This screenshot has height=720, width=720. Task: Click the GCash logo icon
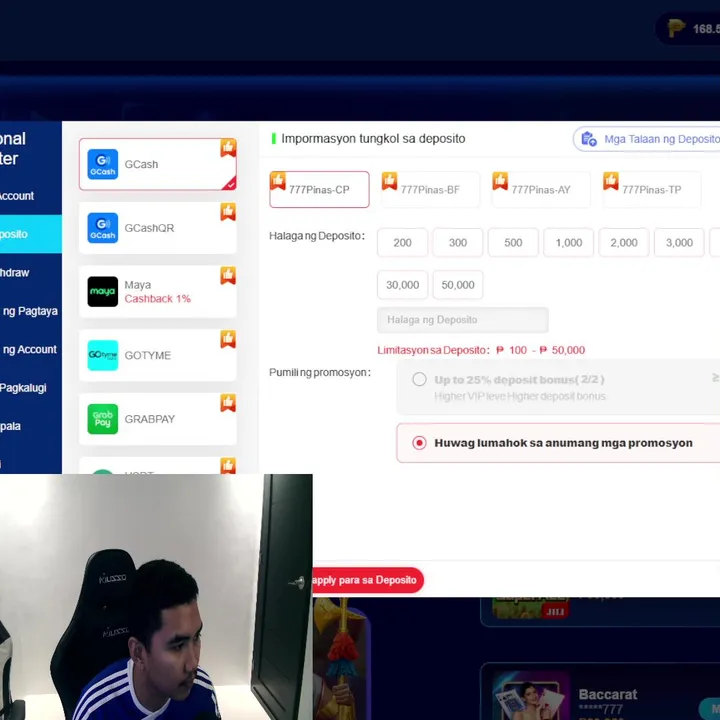[x=103, y=164]
